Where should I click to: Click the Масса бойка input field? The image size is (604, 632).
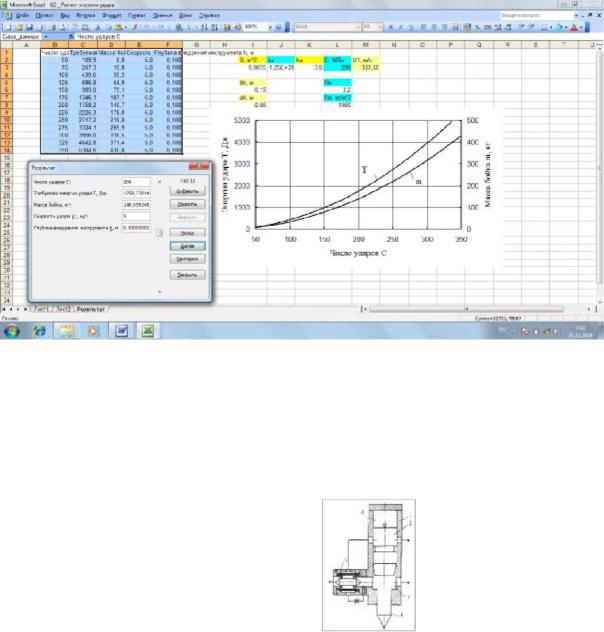tap(136, 205)
